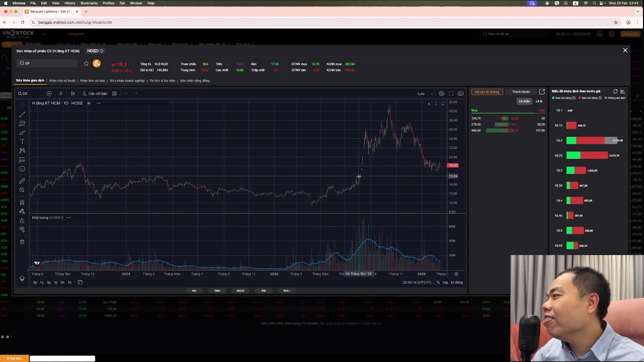Select the ruler measure tool
644x362 pixels.
point(22,181)
